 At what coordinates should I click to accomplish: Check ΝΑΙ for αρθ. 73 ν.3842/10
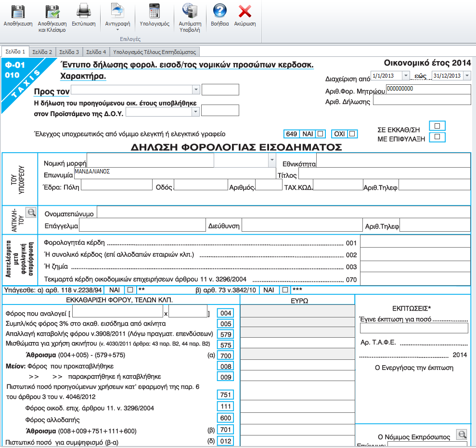285,290
